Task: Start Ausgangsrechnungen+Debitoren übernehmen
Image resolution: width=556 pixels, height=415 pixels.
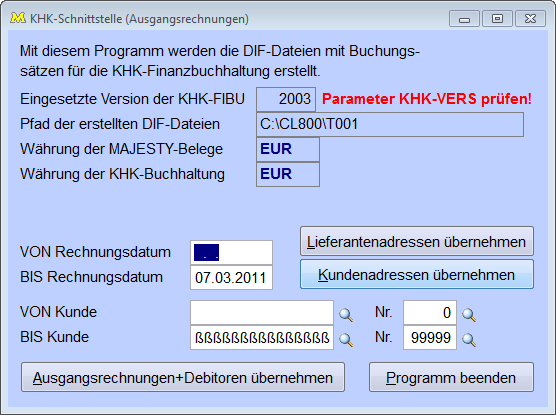Action: [183, 377]
